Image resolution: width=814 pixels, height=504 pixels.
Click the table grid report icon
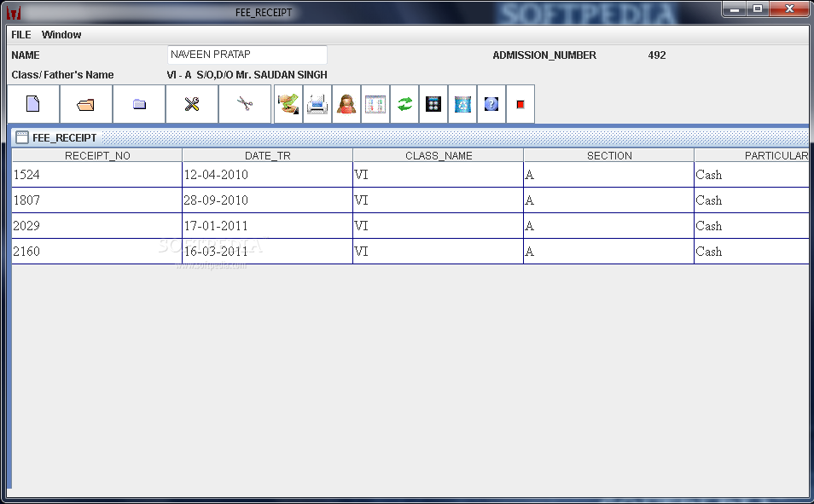click(x=375, y=104)
